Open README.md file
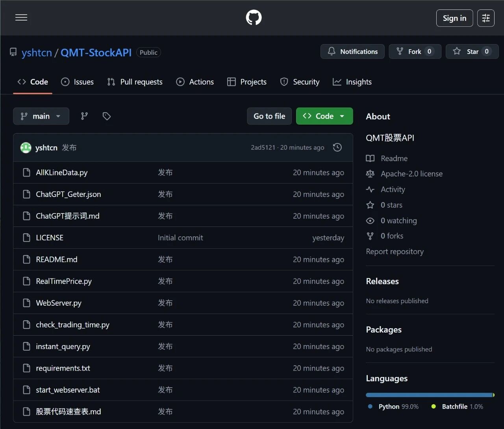This screenshot has width=504, height=429. (x=57, y=259)
